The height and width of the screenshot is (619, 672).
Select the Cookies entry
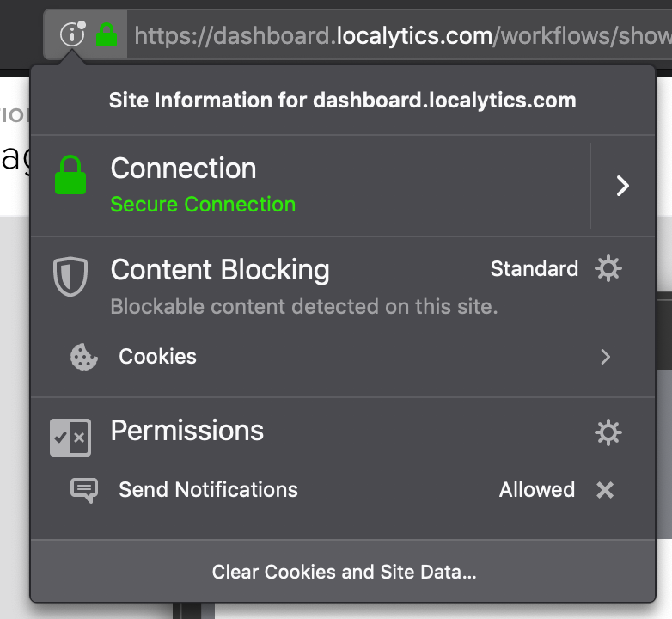[x=158, y=357]
